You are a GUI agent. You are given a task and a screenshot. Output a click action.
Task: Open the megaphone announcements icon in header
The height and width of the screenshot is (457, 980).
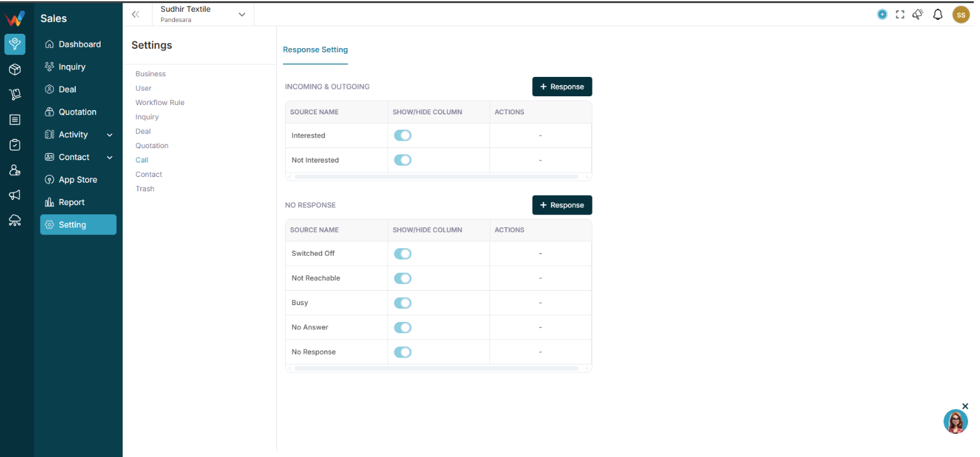(918, 14)
